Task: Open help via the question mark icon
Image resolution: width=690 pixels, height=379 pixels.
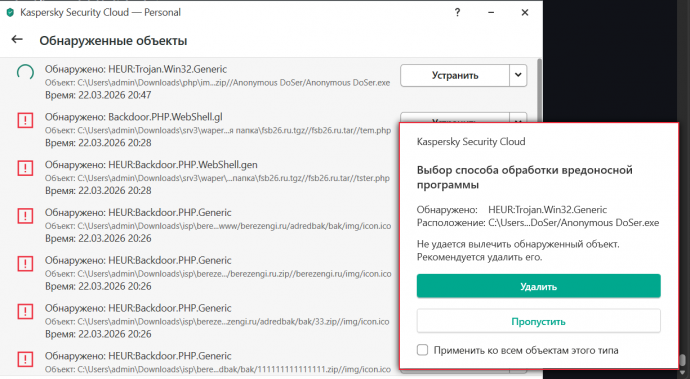Action: (457, 13)
